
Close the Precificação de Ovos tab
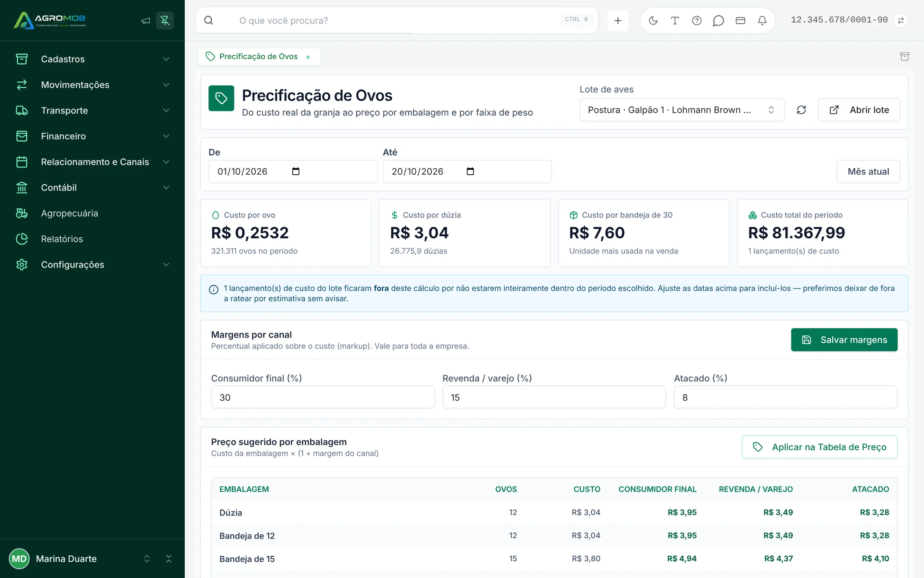coord(308,57)
